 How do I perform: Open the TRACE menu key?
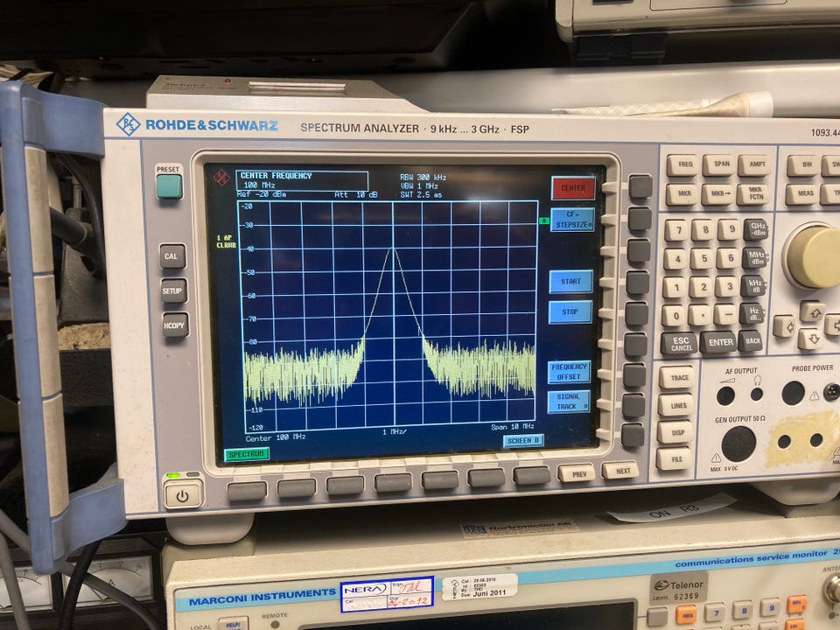tap(676, 378)
